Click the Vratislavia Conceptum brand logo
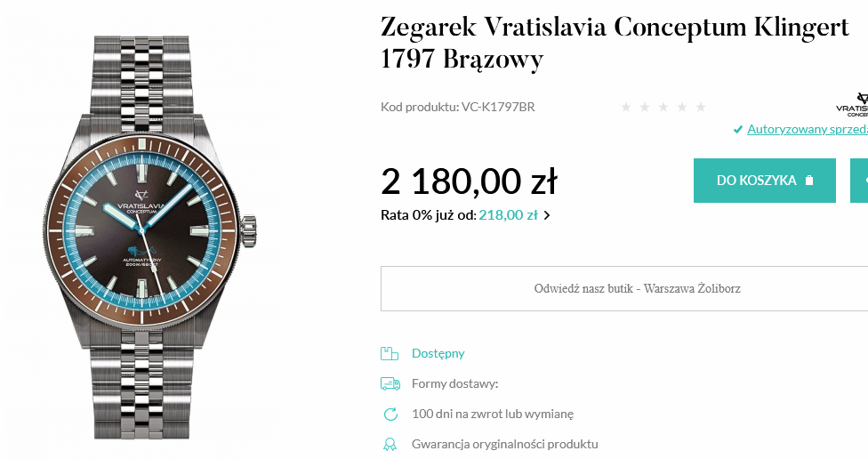Viewport: 868px width, 459px height. pyautogui.click(x=854, y=104)
